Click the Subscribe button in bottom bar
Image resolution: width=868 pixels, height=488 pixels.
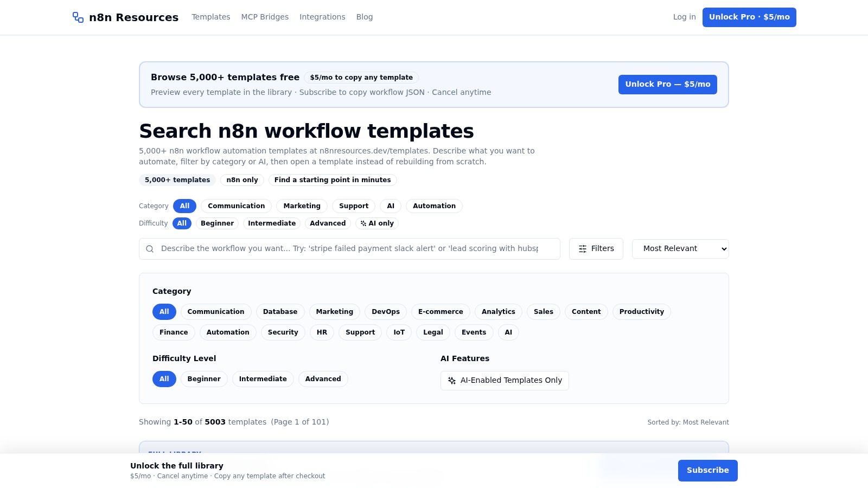(x=707, y=471)
